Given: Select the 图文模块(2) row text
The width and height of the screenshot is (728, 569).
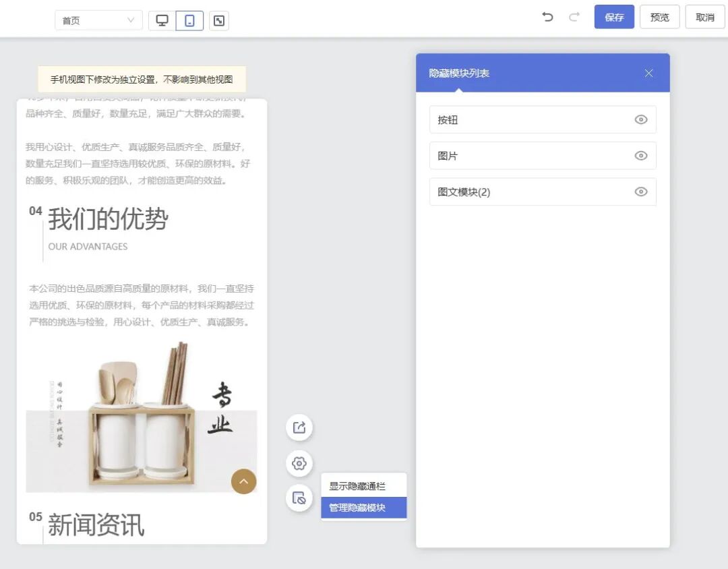Looking at the screenshot, I should (x=464, y=192).
